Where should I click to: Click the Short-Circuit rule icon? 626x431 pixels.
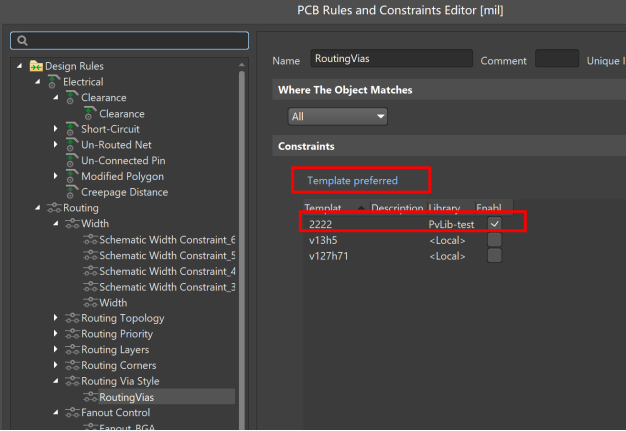pyautogui.click(x=71, y=129)
